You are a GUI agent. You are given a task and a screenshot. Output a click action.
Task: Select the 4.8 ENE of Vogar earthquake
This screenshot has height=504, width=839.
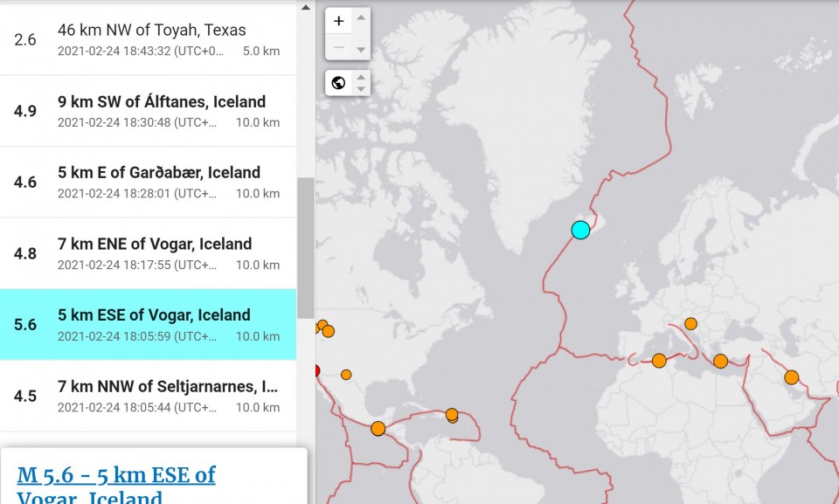click(x=147, y=253)
